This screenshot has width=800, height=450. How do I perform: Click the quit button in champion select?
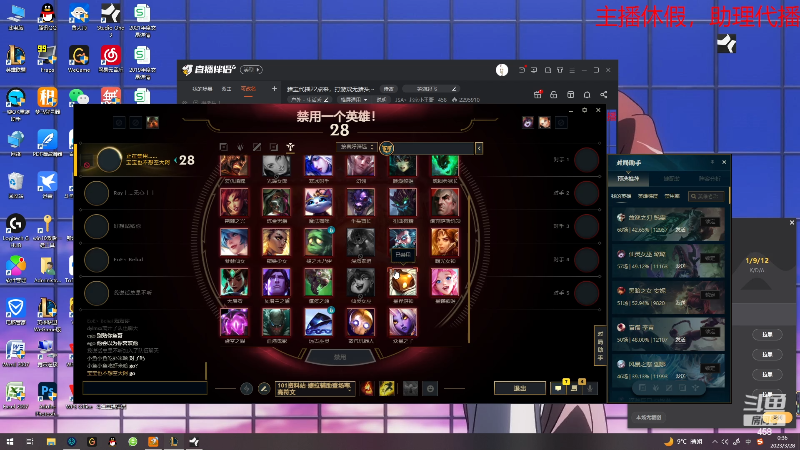pos(520,388)
